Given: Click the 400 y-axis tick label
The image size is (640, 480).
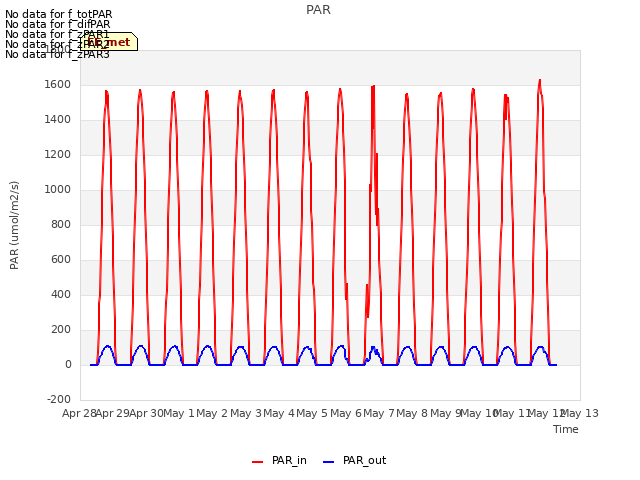Looking at the screenshot, I should (61, 294).
